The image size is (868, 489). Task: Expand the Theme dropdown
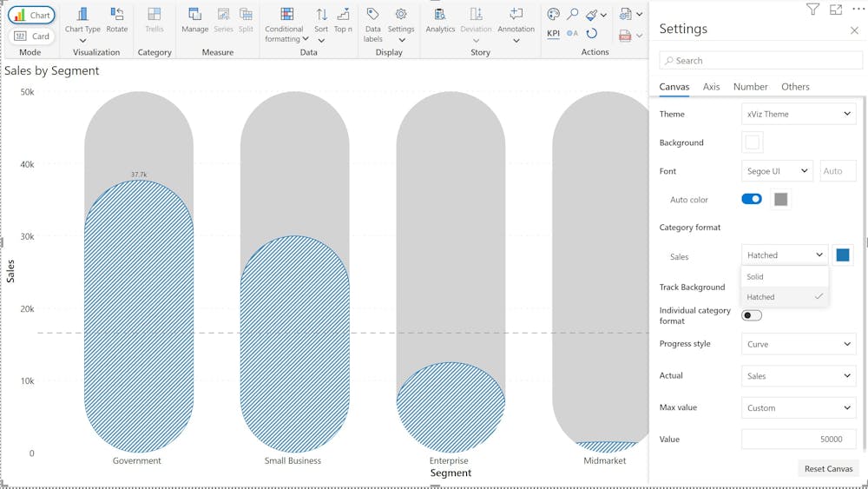[799, 114]
